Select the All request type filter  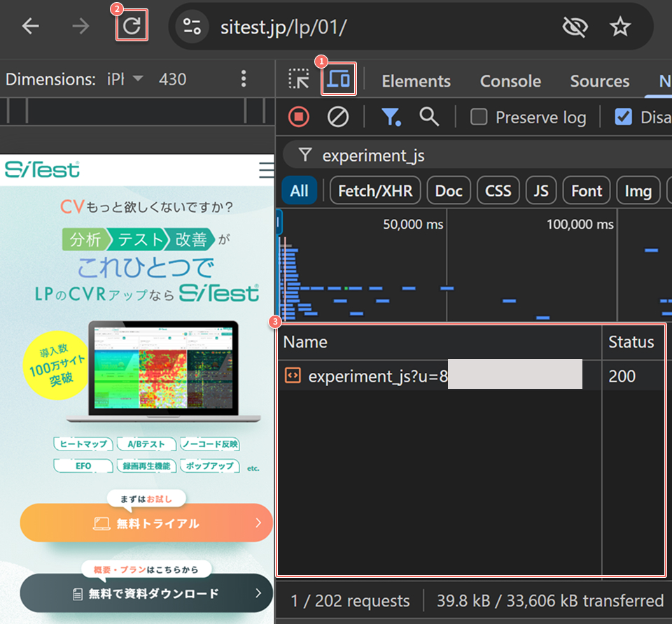299,190
